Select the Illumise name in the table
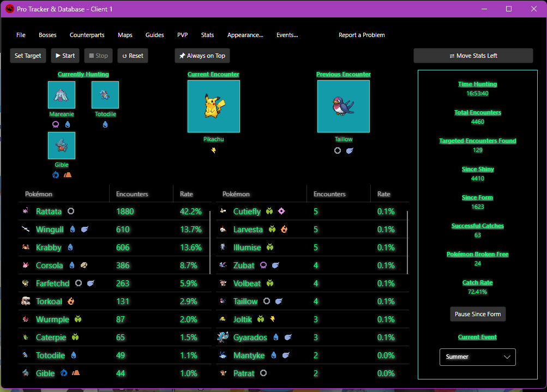 tap(247, 248)
